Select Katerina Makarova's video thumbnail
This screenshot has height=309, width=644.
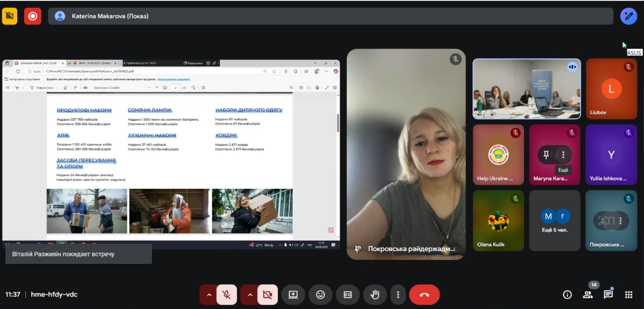click(526, 89)
